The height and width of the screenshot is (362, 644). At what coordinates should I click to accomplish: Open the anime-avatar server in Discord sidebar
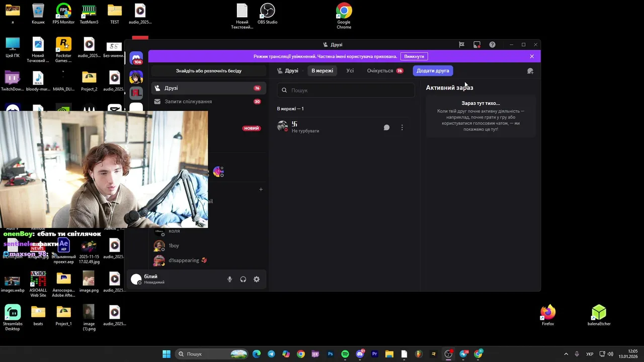[x=136, y=77]
